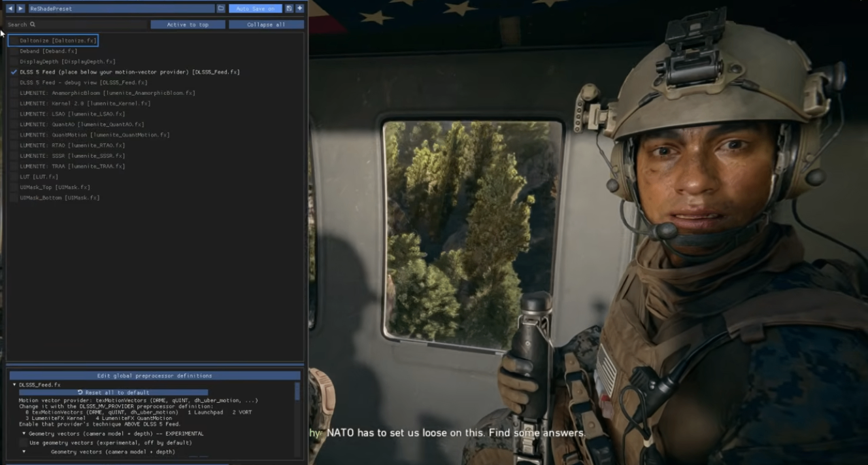The image size is (868, 465).
Task: Click the 'NATO has to set us loose' subtitle
Action: [456, 433]
